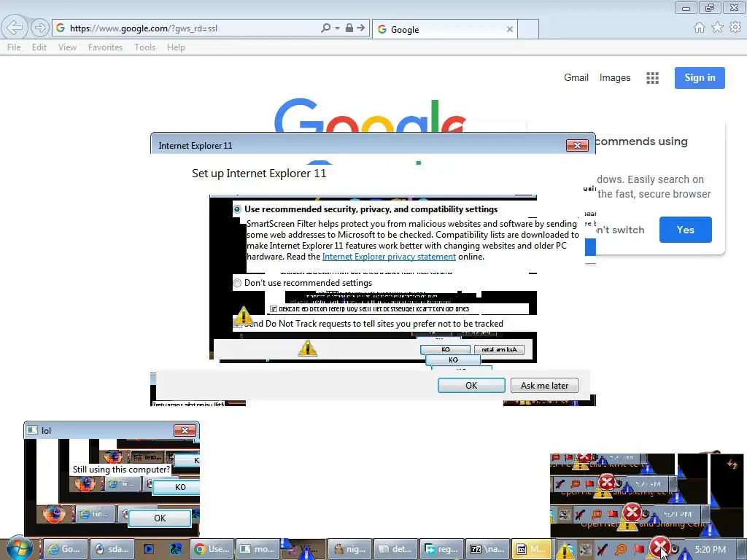Switch to the reg... taskbar item
This screenshot has height=560, width=747.
[443, 549]
